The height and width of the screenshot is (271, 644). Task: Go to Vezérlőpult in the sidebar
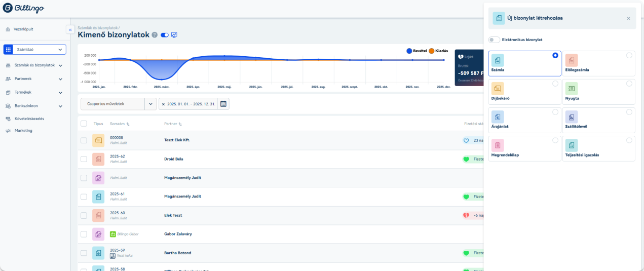pos(23,29)
